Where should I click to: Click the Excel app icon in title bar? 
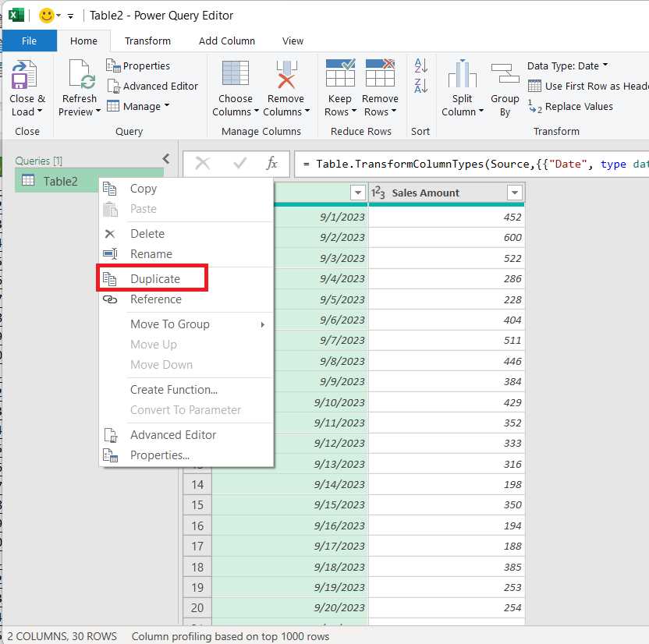(x=16, y=16)
